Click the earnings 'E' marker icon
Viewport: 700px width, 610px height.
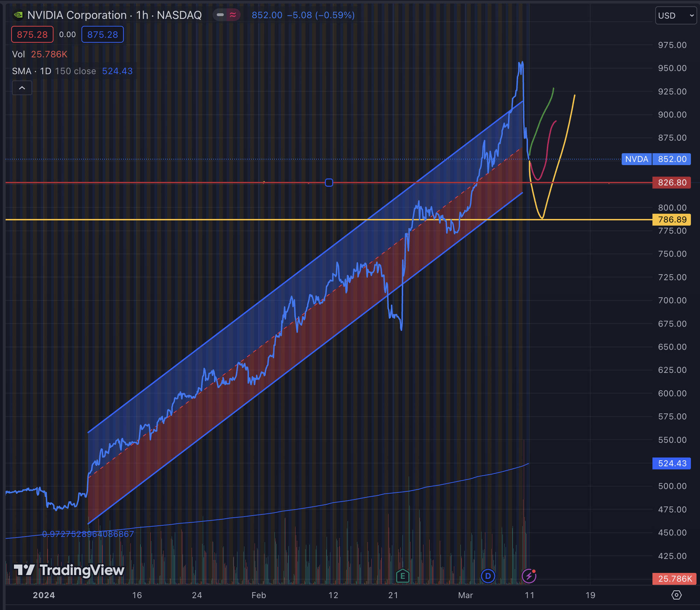coord(402,576)
